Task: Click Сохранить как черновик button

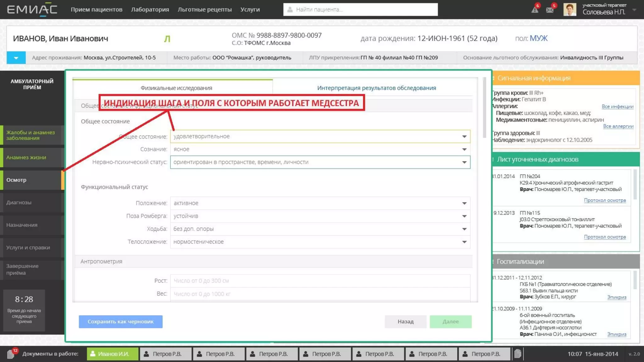Action: point(120,321)
